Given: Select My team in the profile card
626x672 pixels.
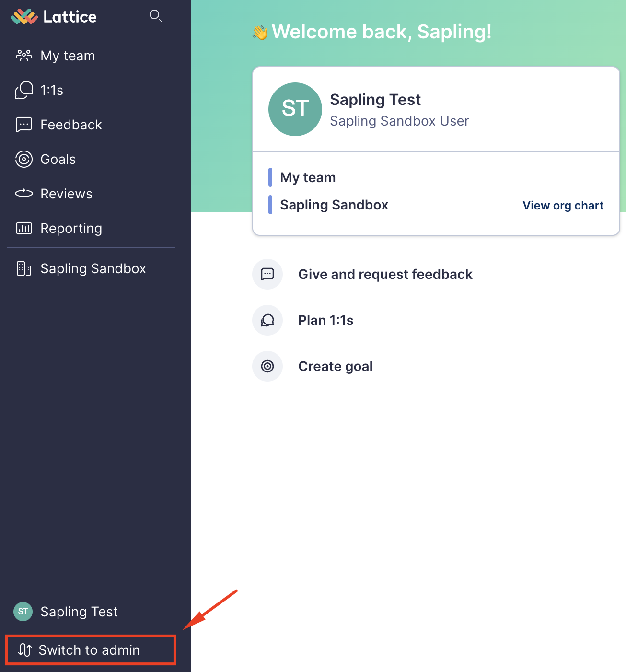Looking at the screenshot, I should click(307, 177).
